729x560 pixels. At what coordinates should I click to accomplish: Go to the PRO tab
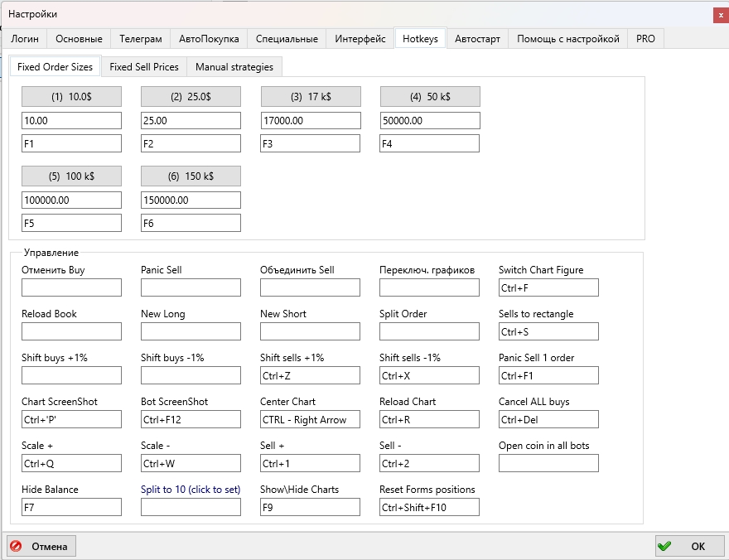click(x=645, y=38)
